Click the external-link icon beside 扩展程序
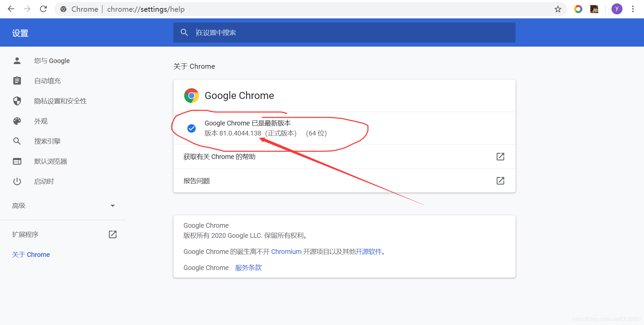Image resolution: width=644 pixels, height=325 pixels. point(113,234)
